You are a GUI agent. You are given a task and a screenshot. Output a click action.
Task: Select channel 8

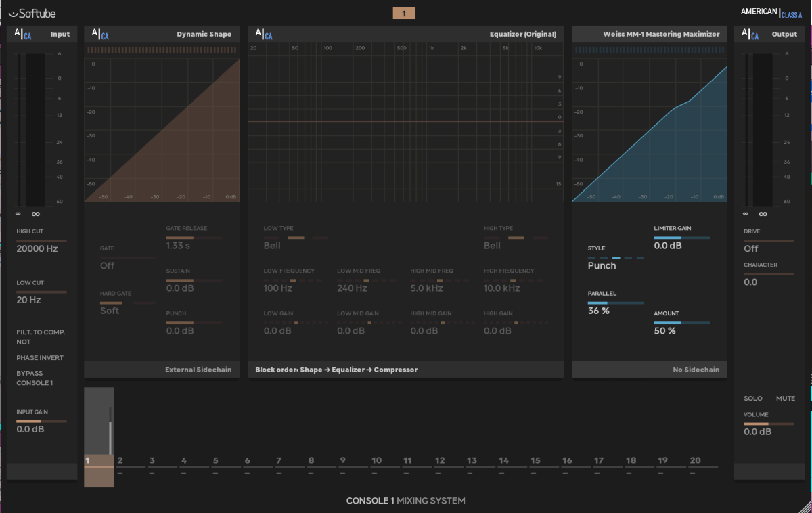pyautogui.click(x=321, y=461)
